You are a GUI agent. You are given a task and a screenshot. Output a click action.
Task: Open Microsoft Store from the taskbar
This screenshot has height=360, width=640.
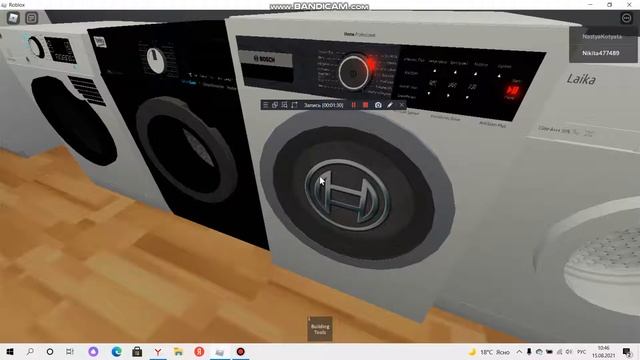point(137,352)
